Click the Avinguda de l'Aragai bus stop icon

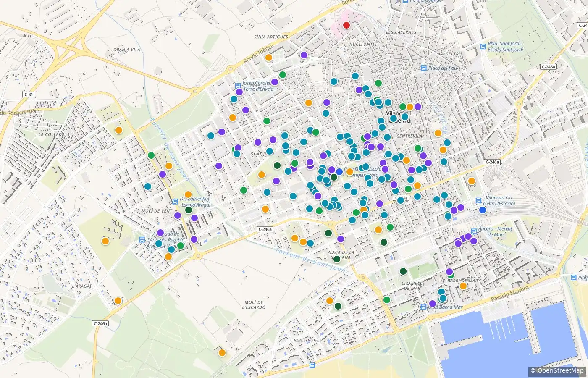click(x=142, y=239)
